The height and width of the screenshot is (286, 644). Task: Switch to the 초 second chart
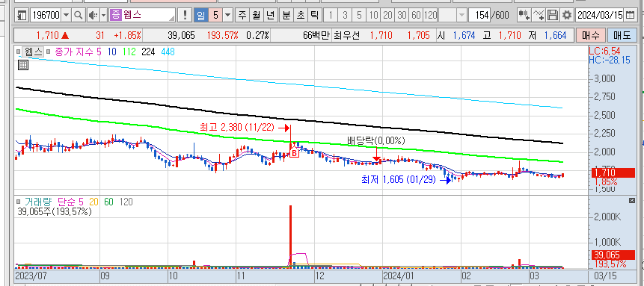coord(300,16)
